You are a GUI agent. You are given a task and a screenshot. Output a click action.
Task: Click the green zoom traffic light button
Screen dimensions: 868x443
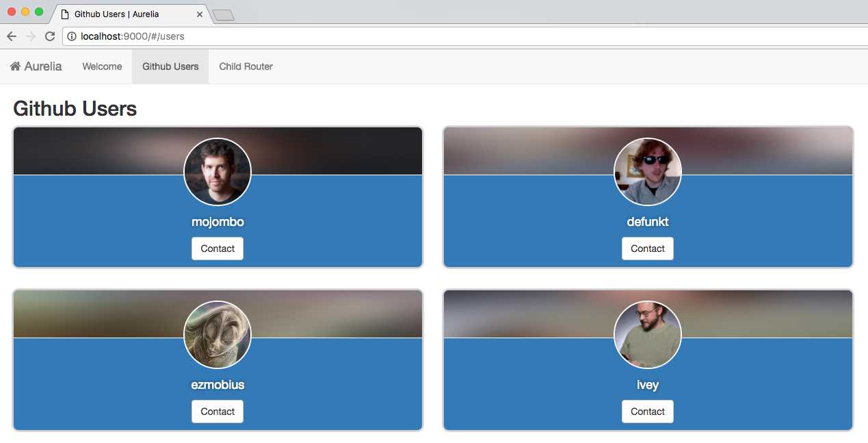coord(39,12)
